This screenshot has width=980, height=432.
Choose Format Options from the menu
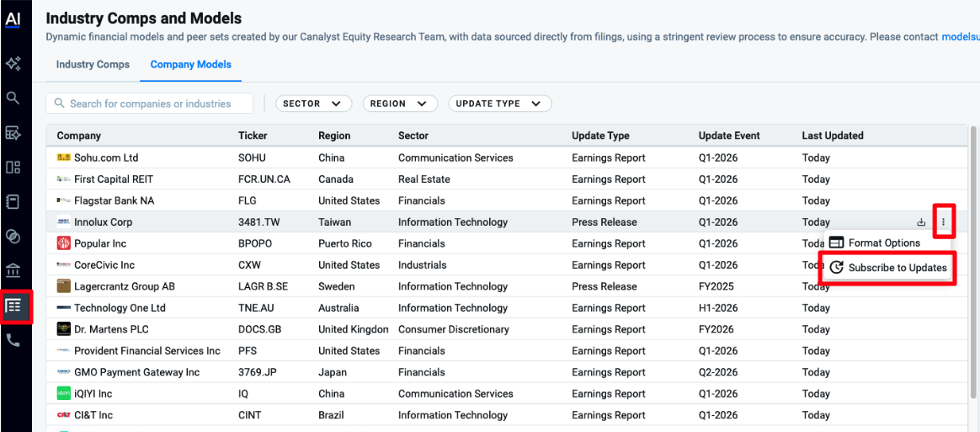click(x=875, y=243)
